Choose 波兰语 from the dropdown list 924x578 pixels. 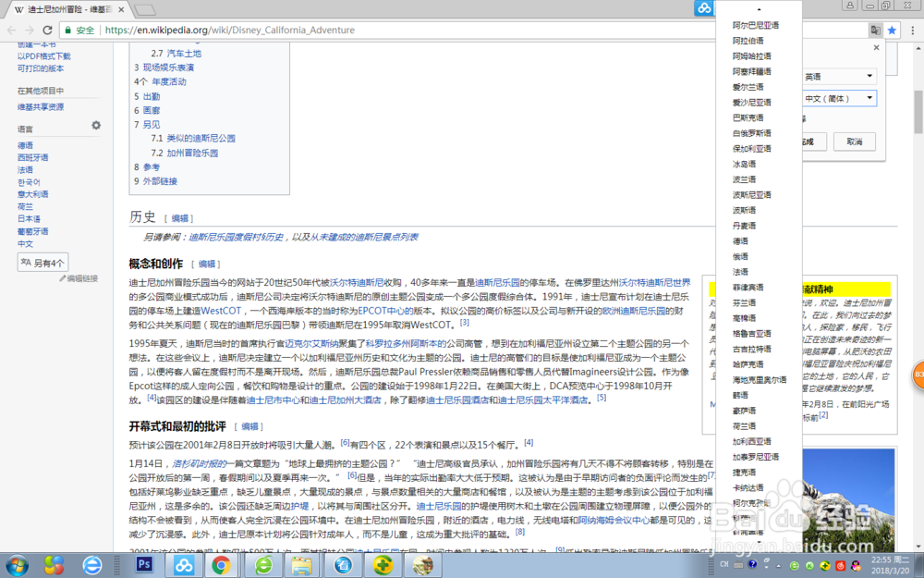[x=744, y=179]
